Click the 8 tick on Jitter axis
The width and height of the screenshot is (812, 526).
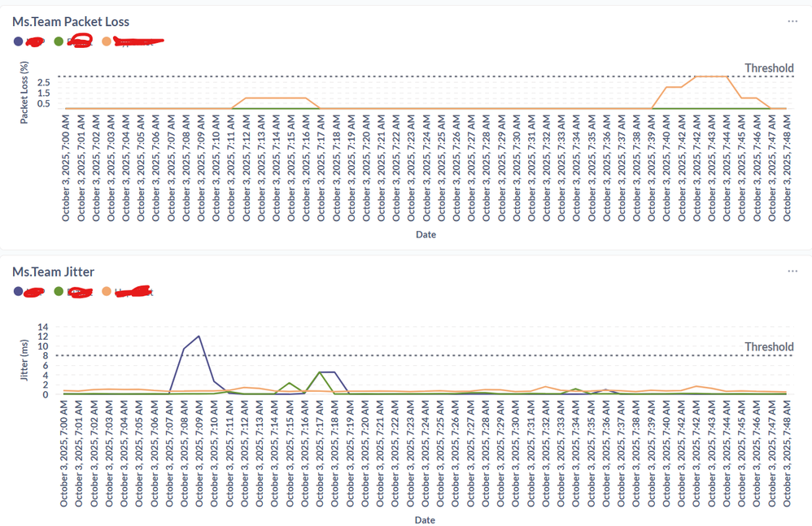coord(46,356)
